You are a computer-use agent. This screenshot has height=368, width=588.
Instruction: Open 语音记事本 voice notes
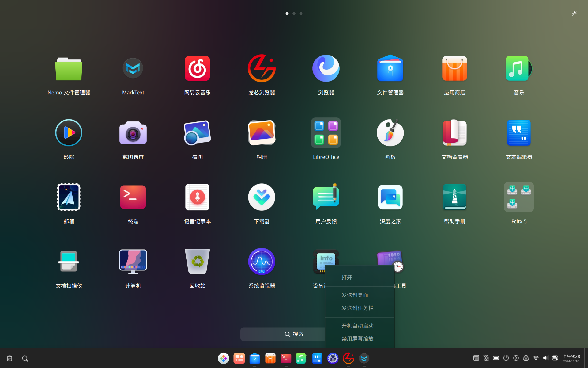point(197,197)
